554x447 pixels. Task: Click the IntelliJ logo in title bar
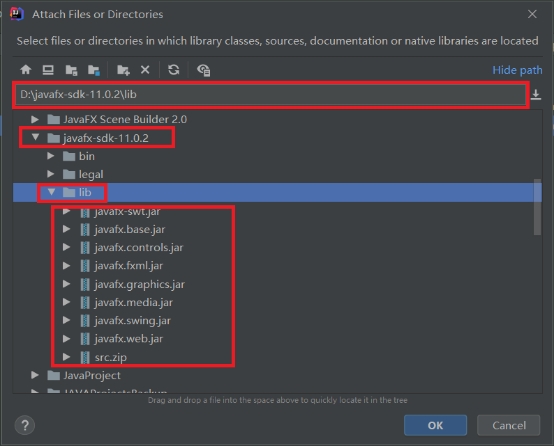click(x=16, y=14)
